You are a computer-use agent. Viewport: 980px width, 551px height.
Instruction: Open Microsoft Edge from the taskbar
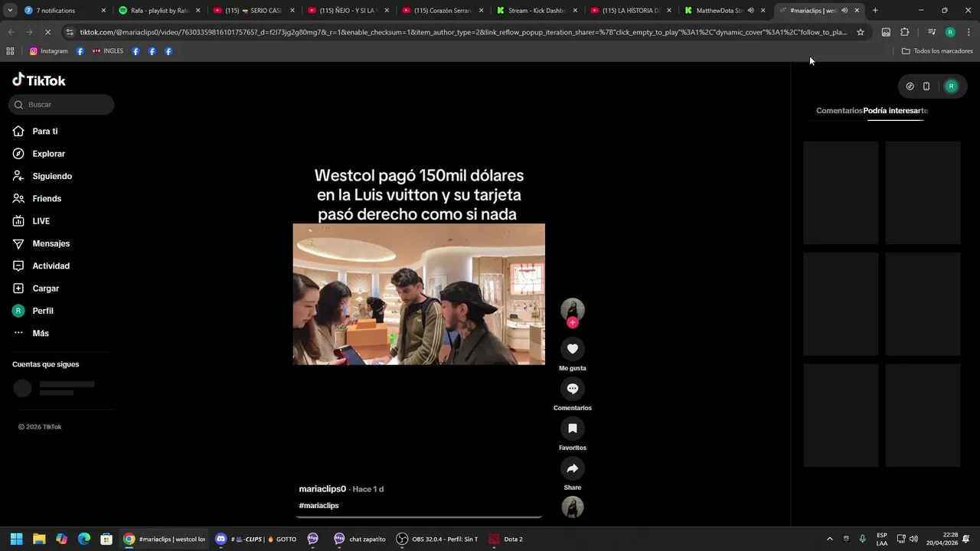[x=84, y=540]
